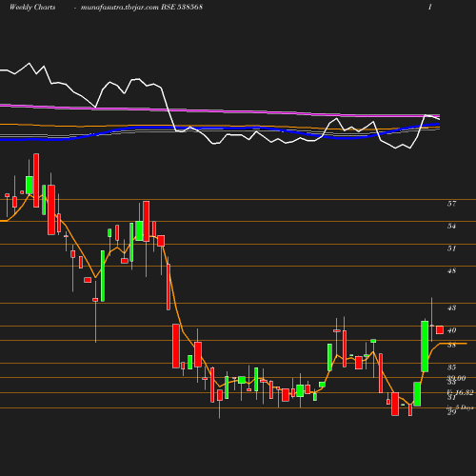Click the price axis label '43'
Screen dimensions: 476x476
(451, 307)
